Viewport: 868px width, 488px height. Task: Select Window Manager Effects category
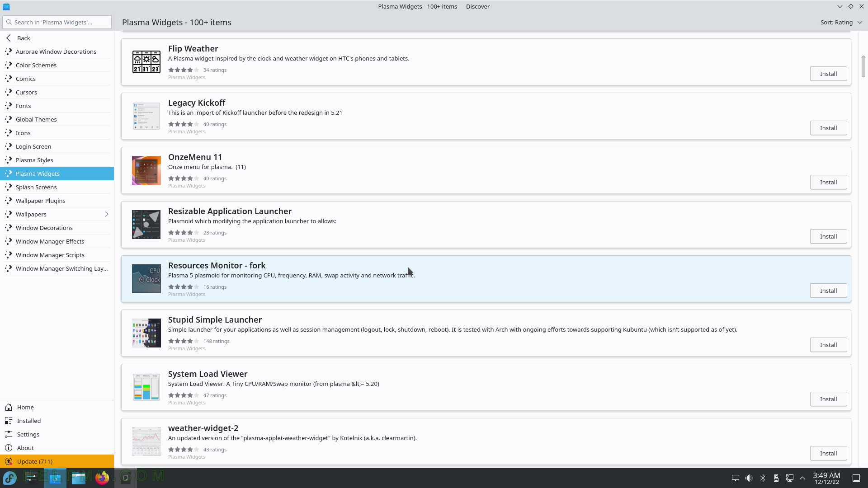(57, 241)
